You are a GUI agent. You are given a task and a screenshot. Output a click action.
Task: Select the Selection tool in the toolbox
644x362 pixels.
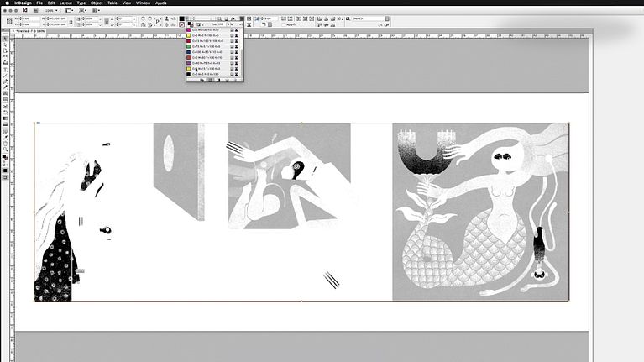[x=5, y=39]
